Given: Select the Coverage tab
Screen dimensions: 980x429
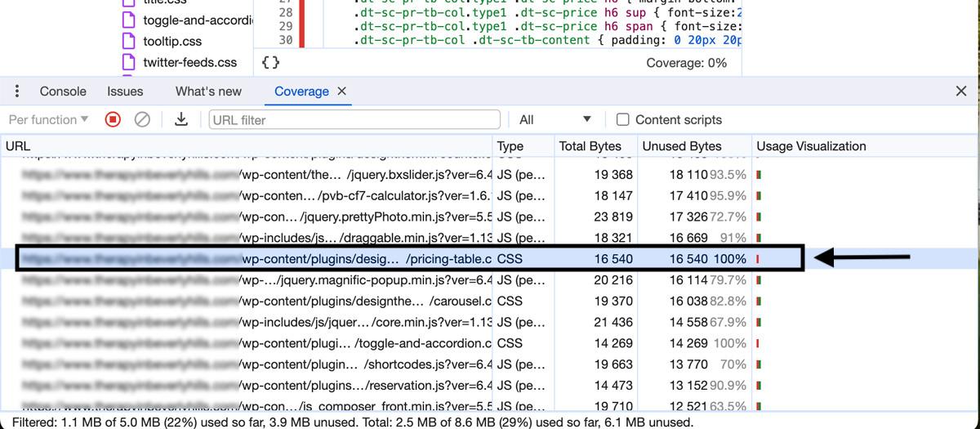Looking at the screenshot, I should pos(301,92).
